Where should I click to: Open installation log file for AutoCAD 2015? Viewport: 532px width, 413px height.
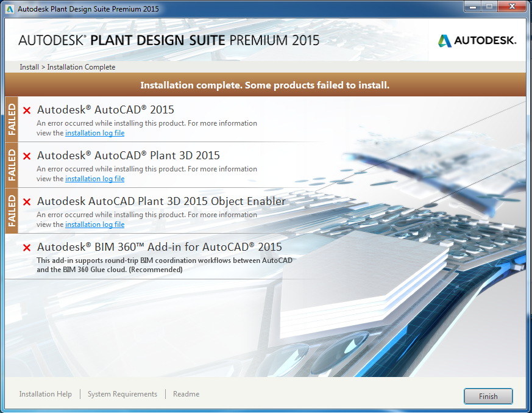pos(94,133)
